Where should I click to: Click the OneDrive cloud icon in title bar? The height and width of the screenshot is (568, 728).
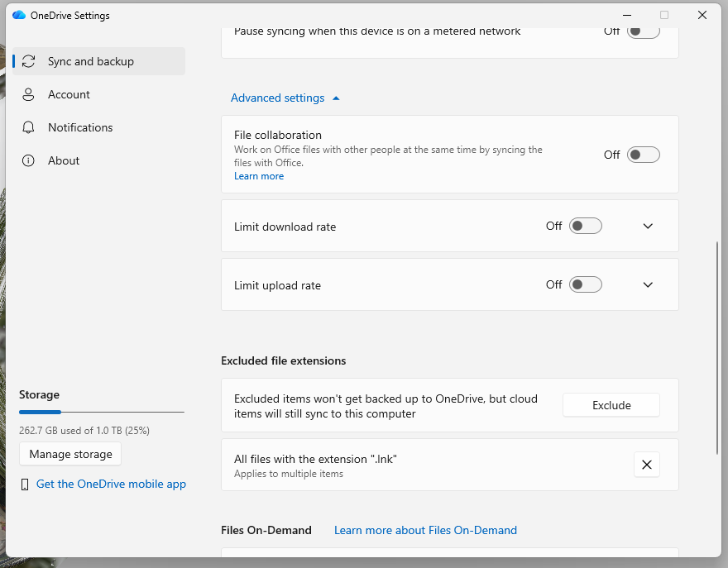point(19,16)
